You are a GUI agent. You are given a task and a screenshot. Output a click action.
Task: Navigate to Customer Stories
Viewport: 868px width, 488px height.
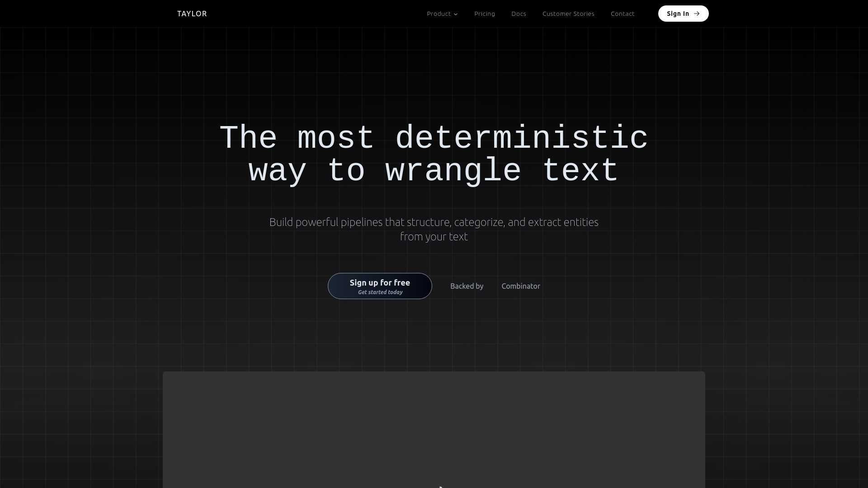pos(568,14)
